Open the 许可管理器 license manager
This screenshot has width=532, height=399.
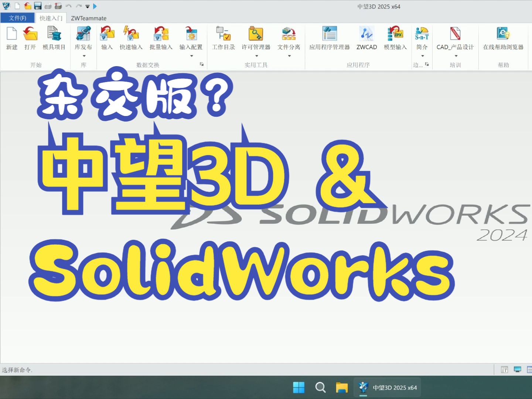(x=256, y=34)
